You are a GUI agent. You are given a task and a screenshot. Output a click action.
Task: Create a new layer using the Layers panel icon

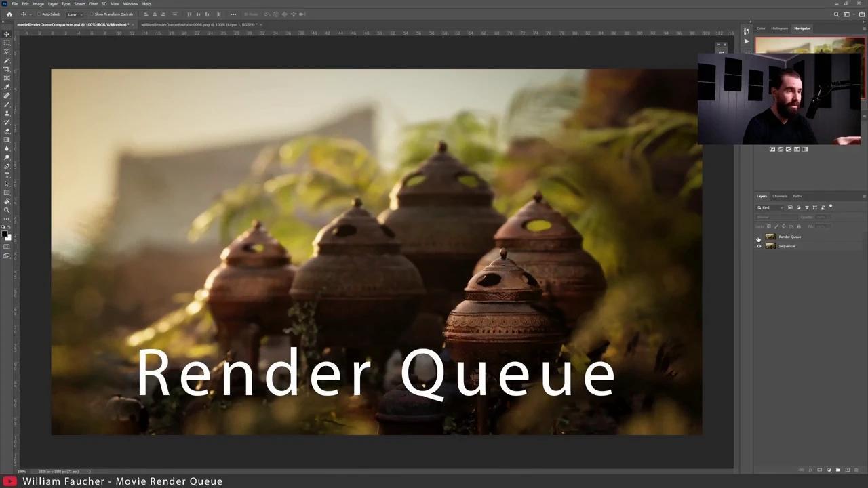848,470
